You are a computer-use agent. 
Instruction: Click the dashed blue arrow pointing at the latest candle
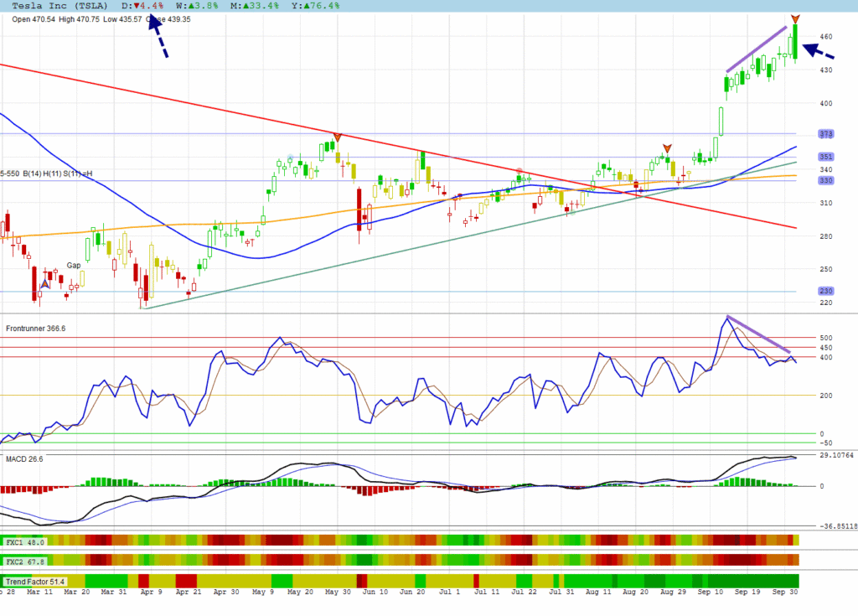819,51
